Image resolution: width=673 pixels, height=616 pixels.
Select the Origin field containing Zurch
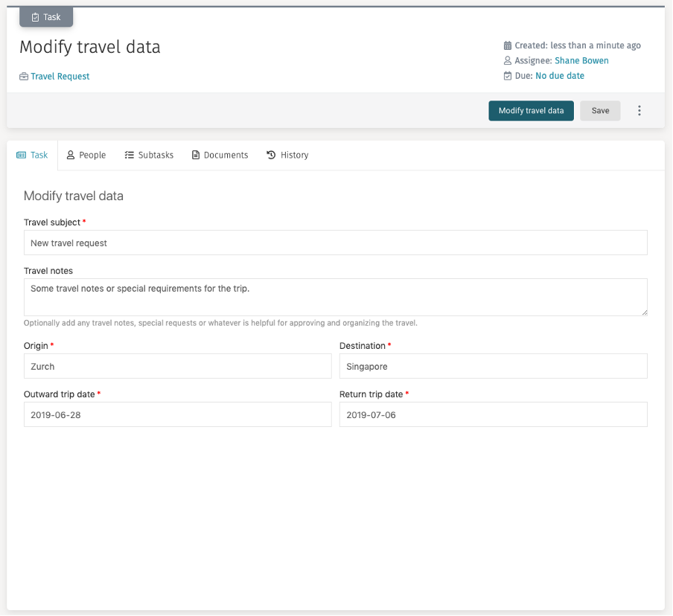[177, 366]
